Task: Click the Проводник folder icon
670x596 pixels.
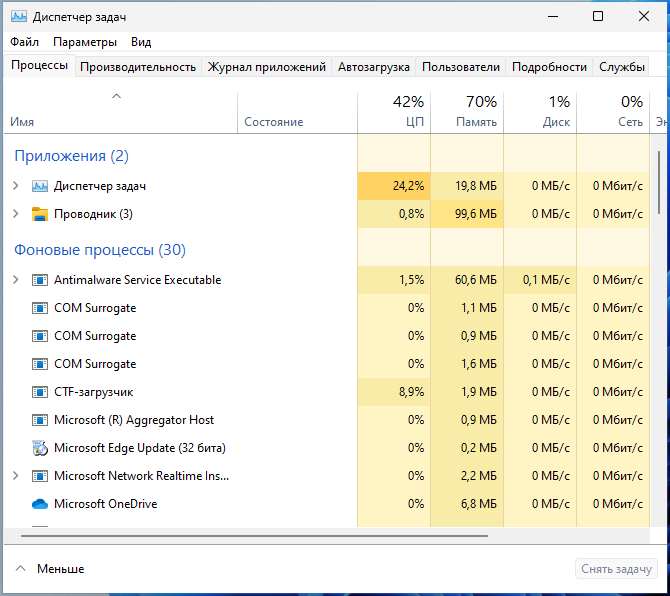Action: point(40,214)
